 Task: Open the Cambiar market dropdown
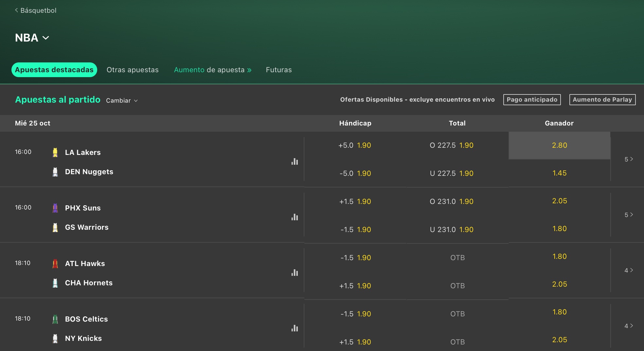pos(122,101)
